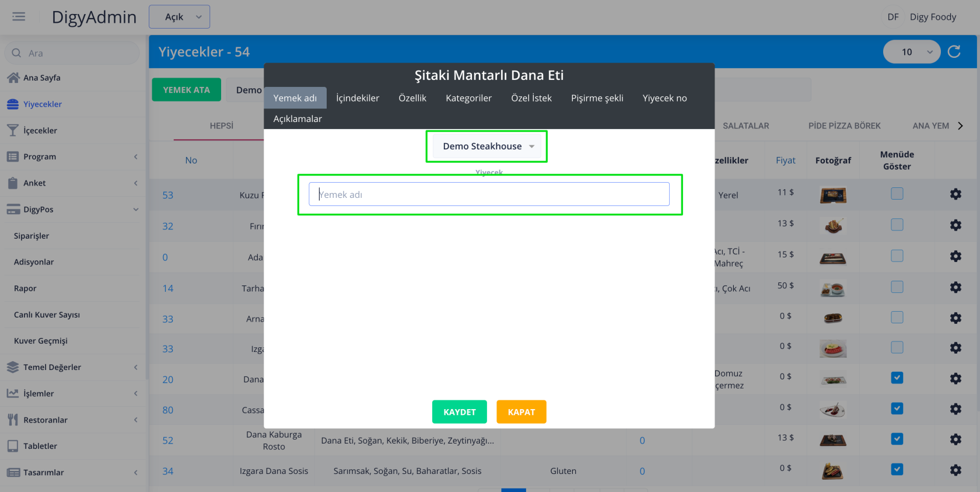Click the Restoranlar fork and knife icon
This screenshot has width=980, height=492.
point(13,420)
